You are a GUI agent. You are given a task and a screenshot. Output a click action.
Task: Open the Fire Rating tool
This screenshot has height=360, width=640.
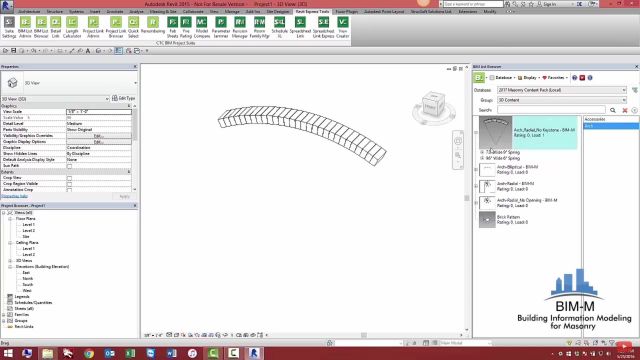pyautogui.click(x=186, y=27)
